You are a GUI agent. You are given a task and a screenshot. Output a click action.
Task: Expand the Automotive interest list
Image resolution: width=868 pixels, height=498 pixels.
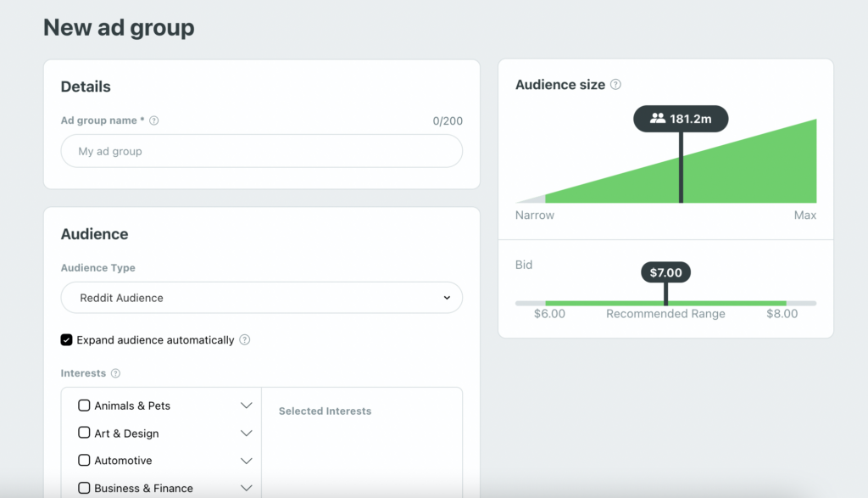(246, 461)
